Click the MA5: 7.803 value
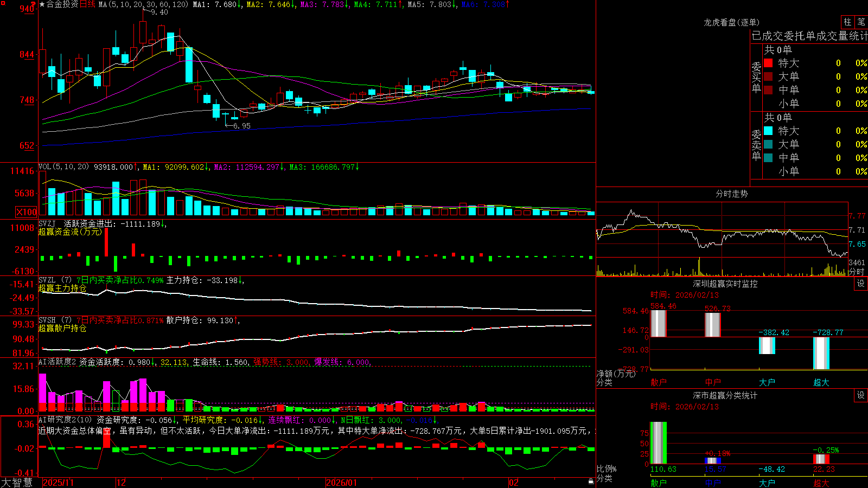This screenshot has height=488, width=868. click(x=432, y=4)
